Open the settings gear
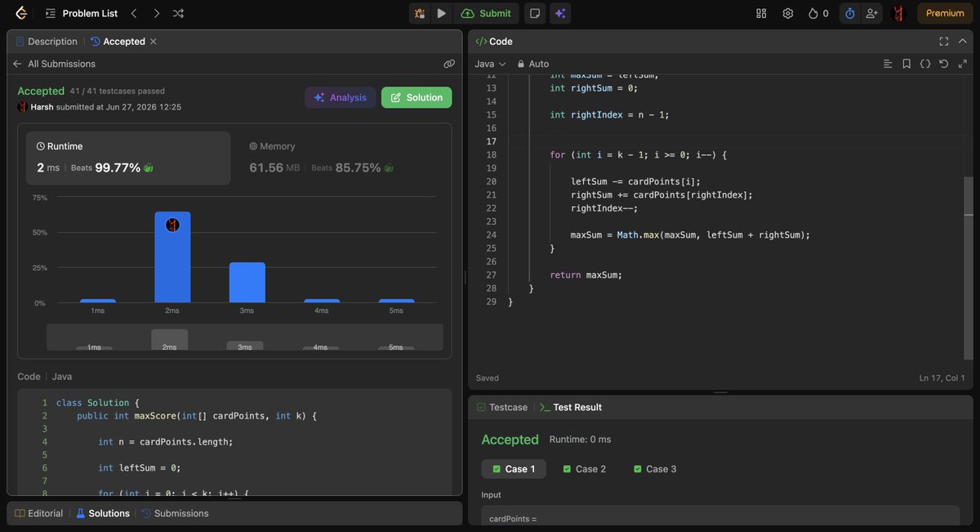Image resolution: width=980 pixels, height=532 pixels. (787, 13)
